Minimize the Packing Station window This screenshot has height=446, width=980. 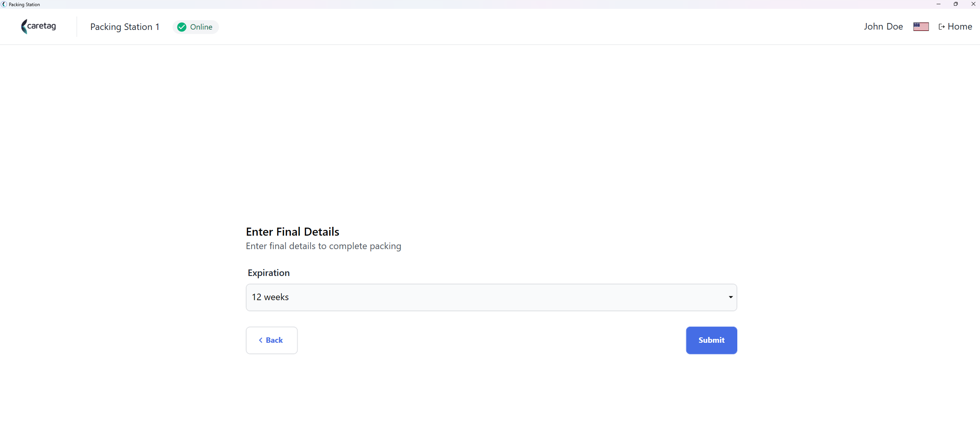click(938, 4)
